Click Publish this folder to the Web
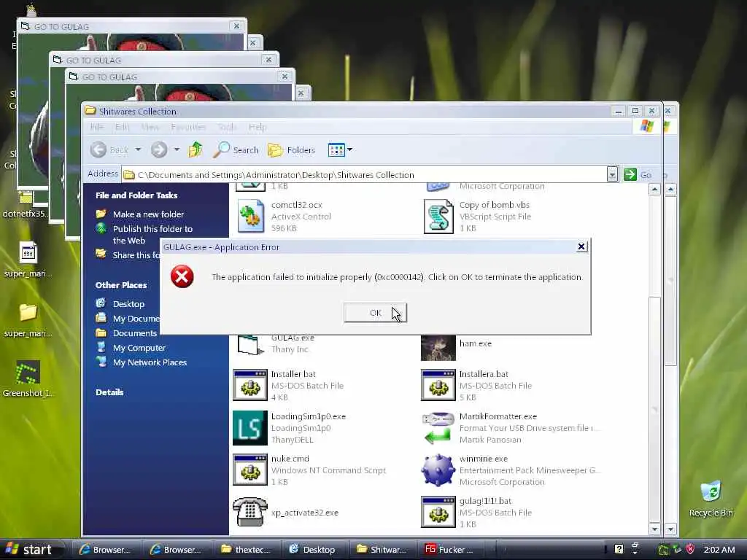747x560 pixels. click(x=152, y=234)
